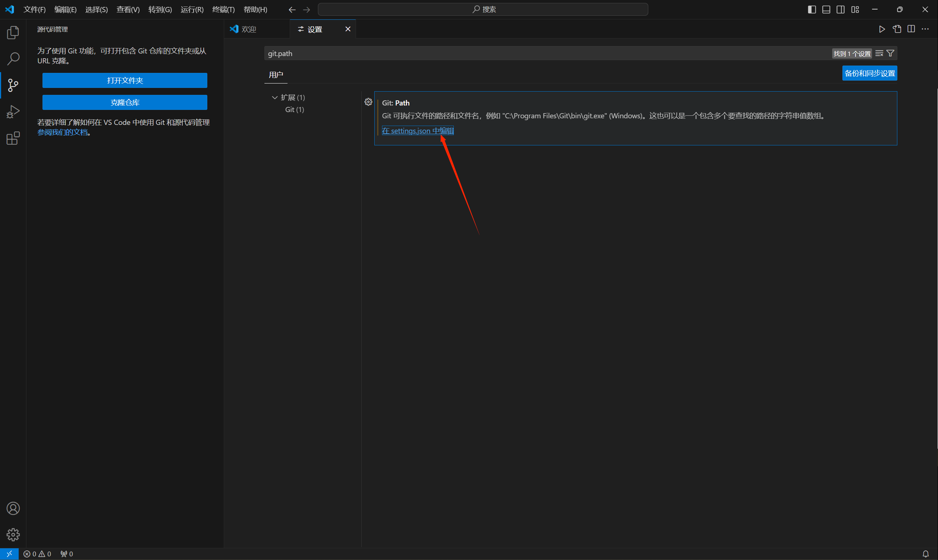Open errors and warnings status indicator
Image resolution: width=938 pixels, height=560 pixels.
coord(37,554)
